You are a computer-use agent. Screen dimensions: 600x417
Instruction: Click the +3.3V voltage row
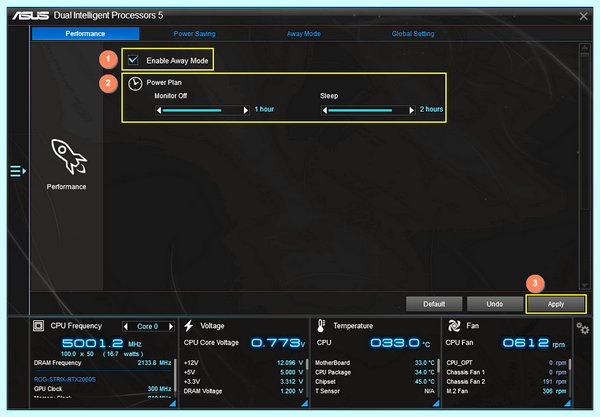point(243,382)
